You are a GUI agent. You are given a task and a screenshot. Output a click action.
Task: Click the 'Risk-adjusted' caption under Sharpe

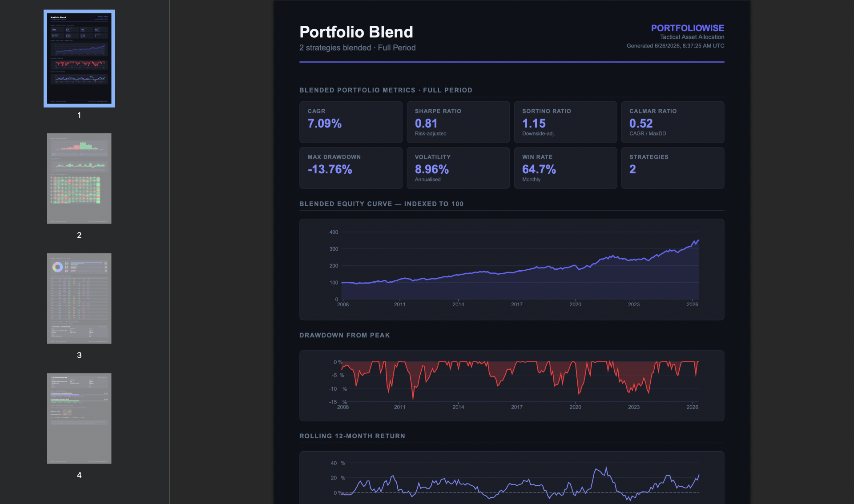pyautogui.click(x=430, y=133)
